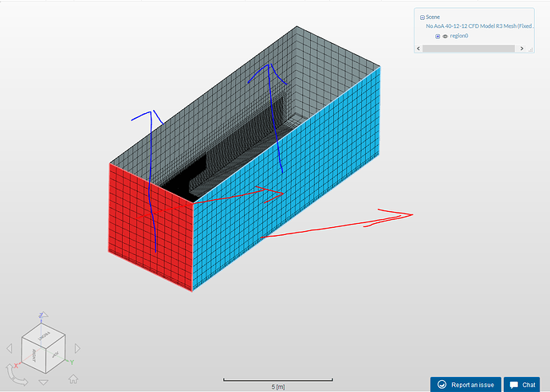This screenshot has height=392, width=550.
Task: Toggle visibility eye for region0
Action: pyautogui.click(x=445, y=36)
